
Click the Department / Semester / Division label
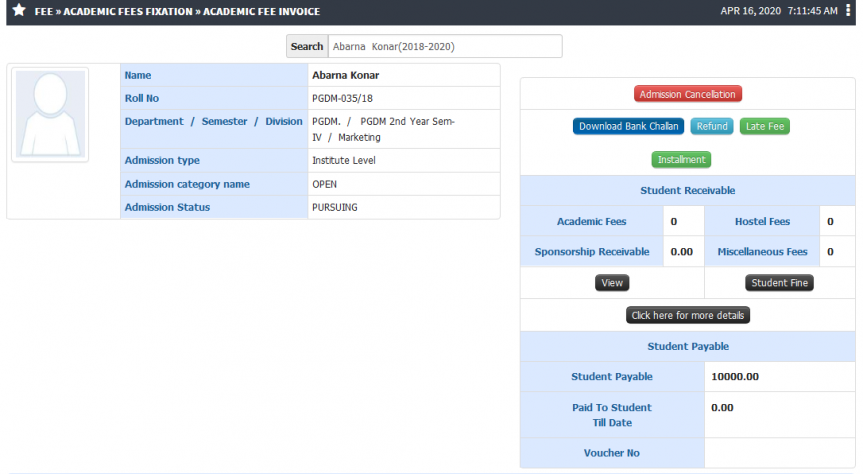[214, 122]
